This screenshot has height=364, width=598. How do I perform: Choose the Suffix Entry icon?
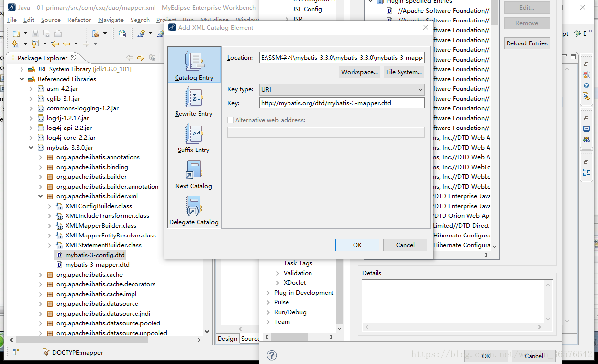click(194, 133)
